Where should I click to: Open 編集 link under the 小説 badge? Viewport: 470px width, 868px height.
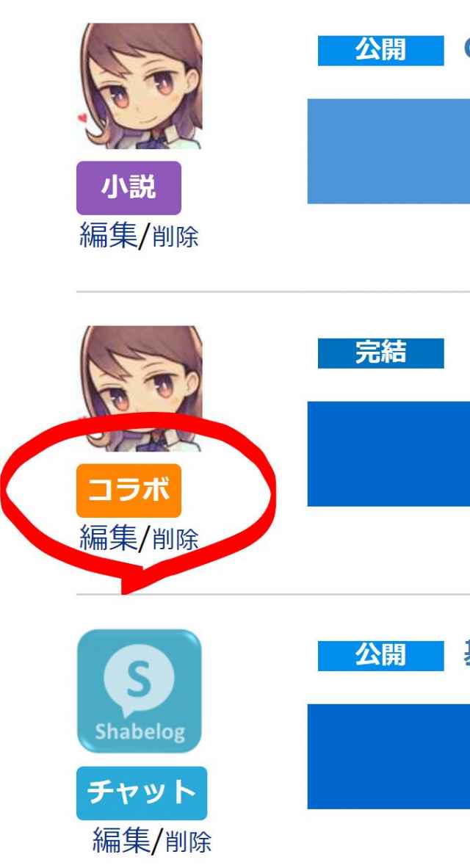(x=108, y=235)
